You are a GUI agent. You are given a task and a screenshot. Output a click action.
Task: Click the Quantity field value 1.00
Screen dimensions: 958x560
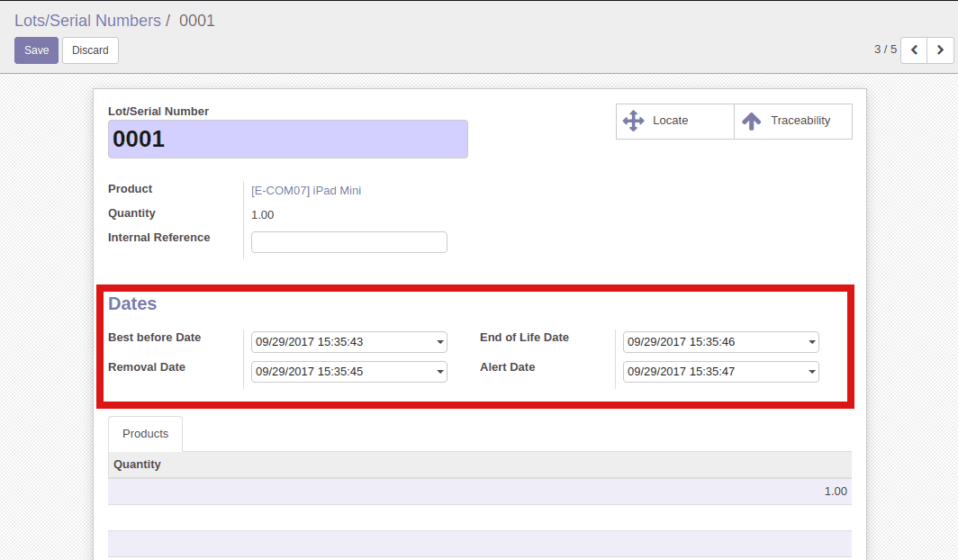[263, 215]
